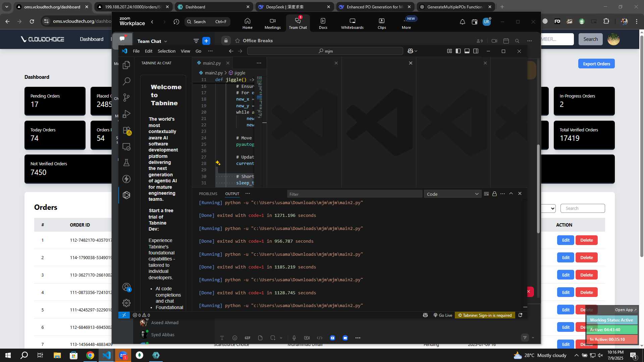Open VS Code notifications bell in status bar
The height and width of the screenshot is (362, 644).
pyautogui.click(x=520, y=315)
